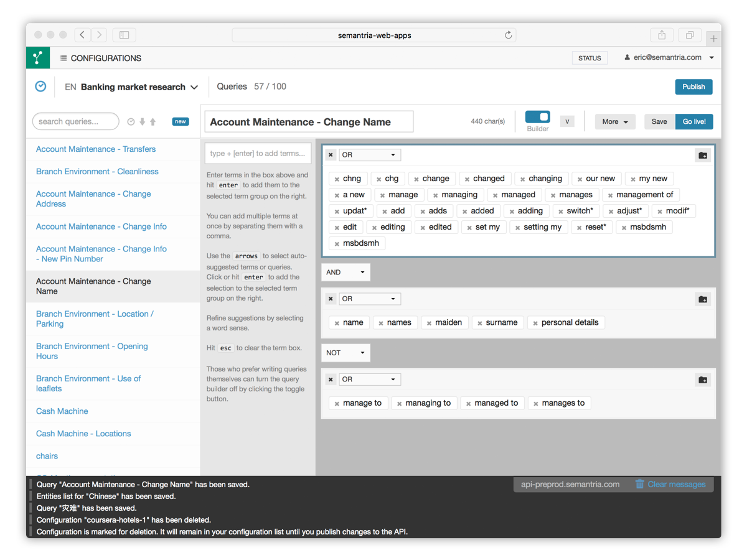The width and height of the screenshot is (747, 560).
Task: Click the 'v' button next to Builder
Action: (x=567, y=121)
